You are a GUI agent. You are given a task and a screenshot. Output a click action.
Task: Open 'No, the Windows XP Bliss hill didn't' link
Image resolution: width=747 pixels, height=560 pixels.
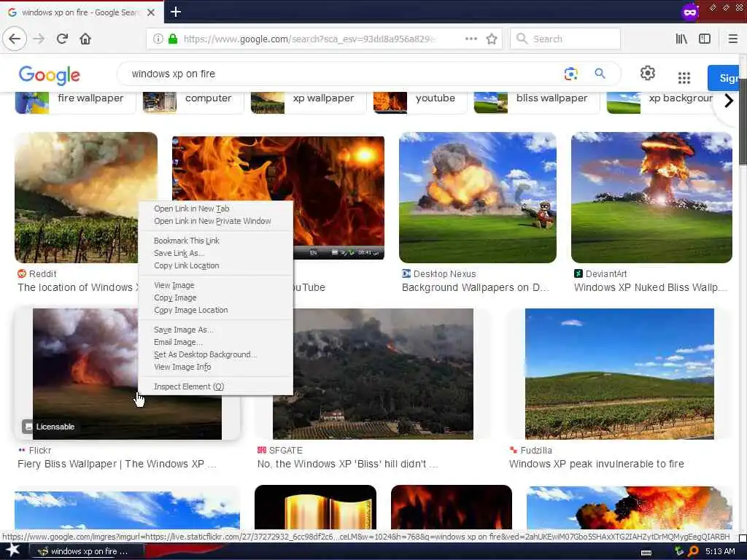347,464
